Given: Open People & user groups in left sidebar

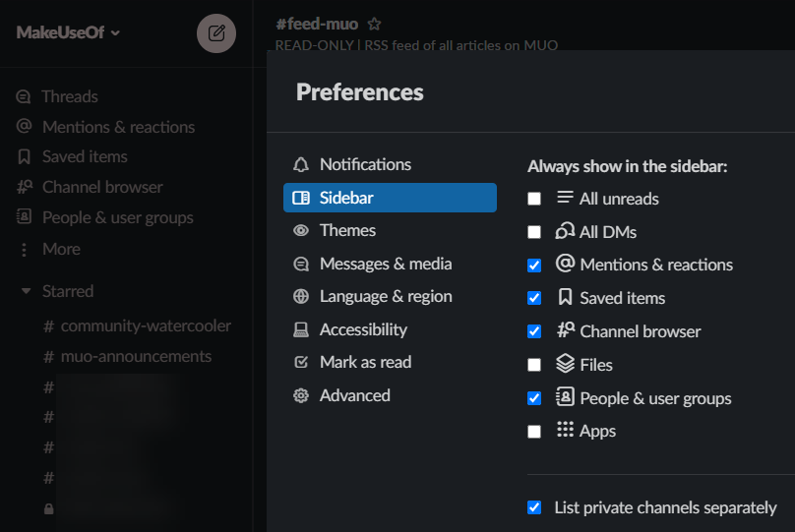Looking at the screenshot, I should click(117, 217).
